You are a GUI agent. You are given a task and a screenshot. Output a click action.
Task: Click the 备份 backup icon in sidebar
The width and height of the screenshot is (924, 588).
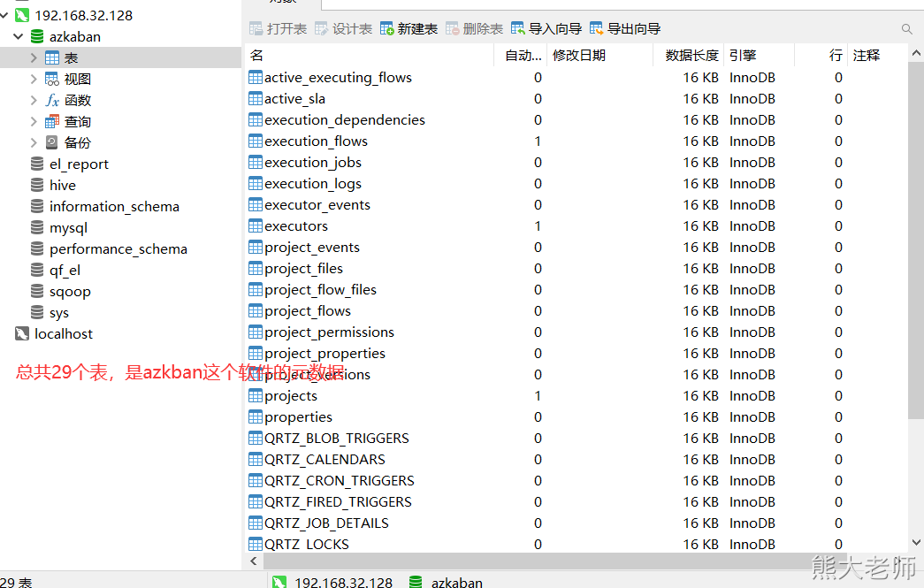point(52,142)
